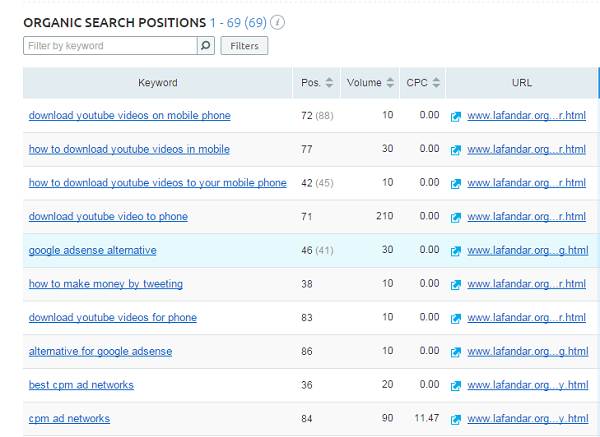Click the info icon beside Organic Search Positions
Screen dimensions: 600x437
(x=277, y=22)
